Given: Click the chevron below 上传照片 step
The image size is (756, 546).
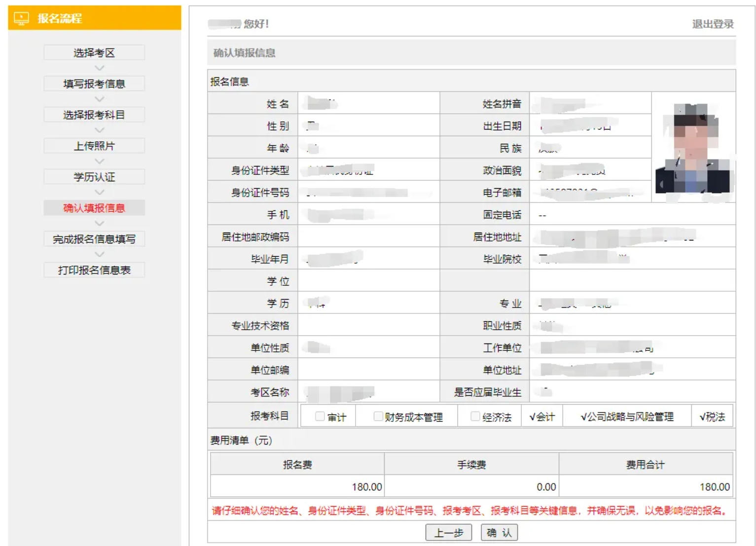Looking at the screenshot, I should [99, 161].
